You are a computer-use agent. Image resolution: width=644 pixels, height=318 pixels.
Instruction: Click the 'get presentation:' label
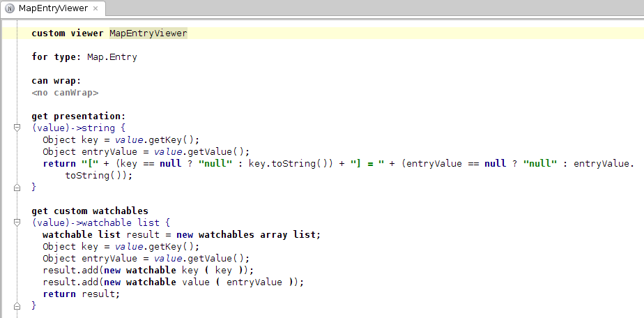(78, 116)
